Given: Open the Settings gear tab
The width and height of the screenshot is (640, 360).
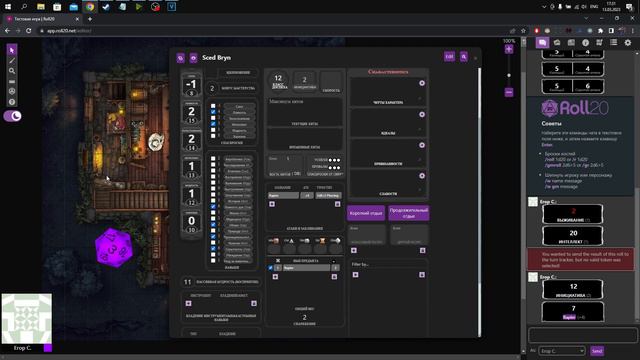Looking at the screenshot, I should coord(628,42).
